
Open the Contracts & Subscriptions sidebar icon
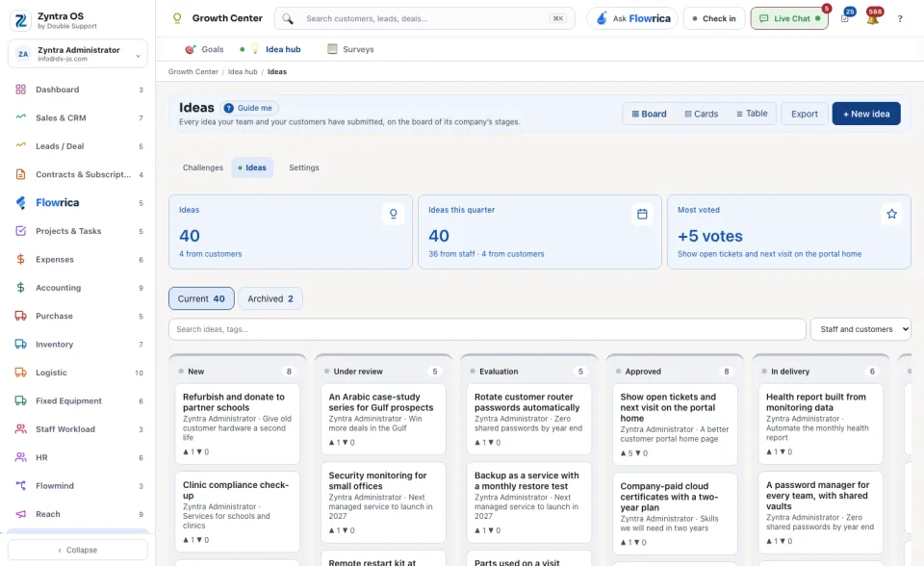[x=20, y=174]
